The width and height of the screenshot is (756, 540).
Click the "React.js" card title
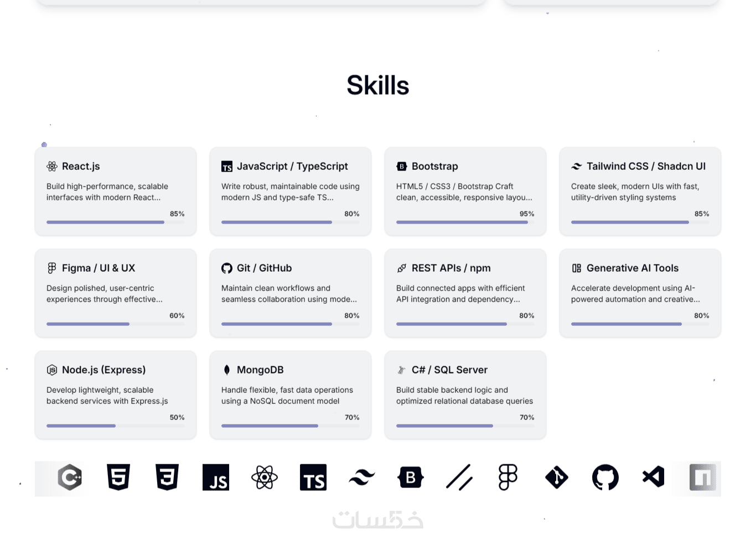[81, 167]
